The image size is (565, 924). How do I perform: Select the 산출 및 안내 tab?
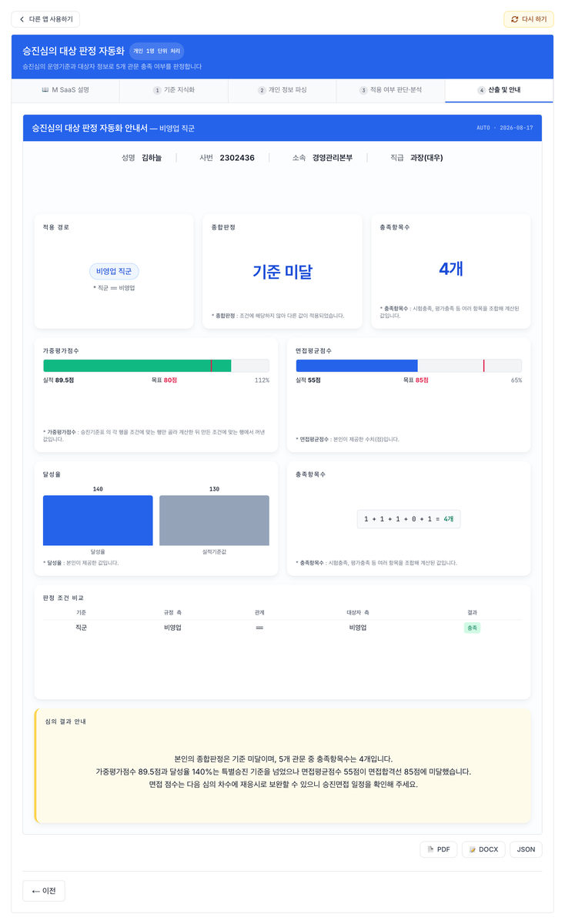click(x=499, y=90)
